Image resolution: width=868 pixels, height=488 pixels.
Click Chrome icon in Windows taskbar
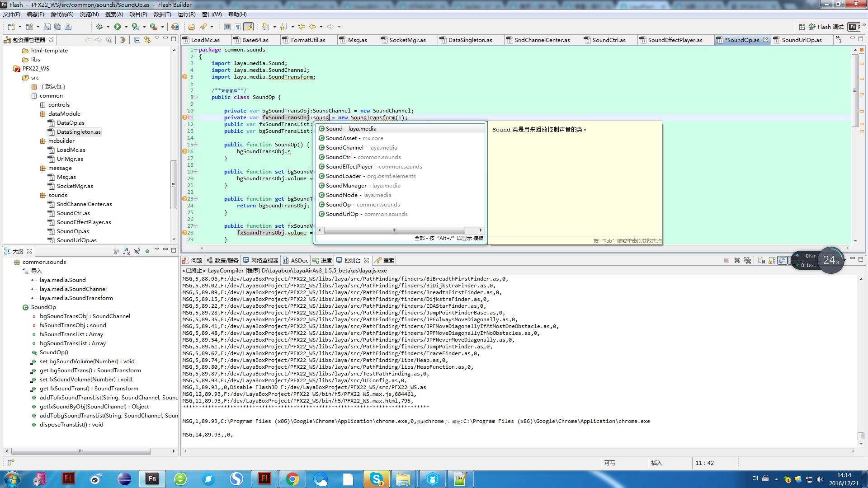click(292, 479)
